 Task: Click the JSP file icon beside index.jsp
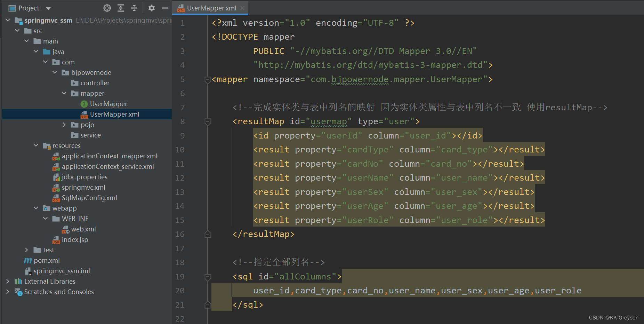coord(56,240)
